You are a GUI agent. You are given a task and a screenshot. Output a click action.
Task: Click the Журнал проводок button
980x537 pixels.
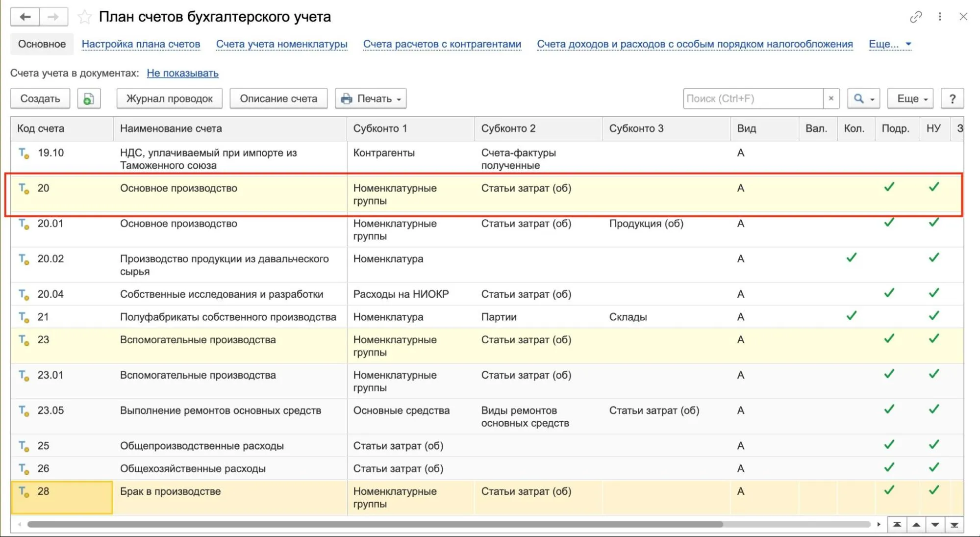pyautogui.click(x=169, y=99)
